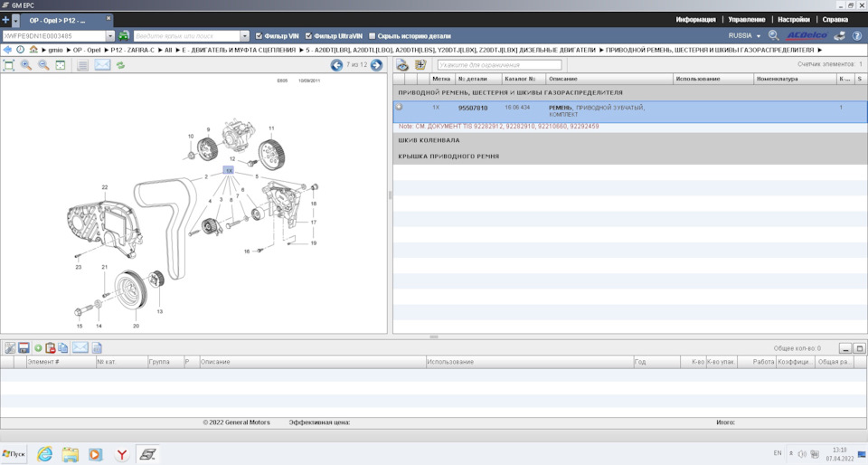Toggle the Фильтр UltraVIN checkbox
The height and width of the screenshot is (465, 868).
[308, 36]
